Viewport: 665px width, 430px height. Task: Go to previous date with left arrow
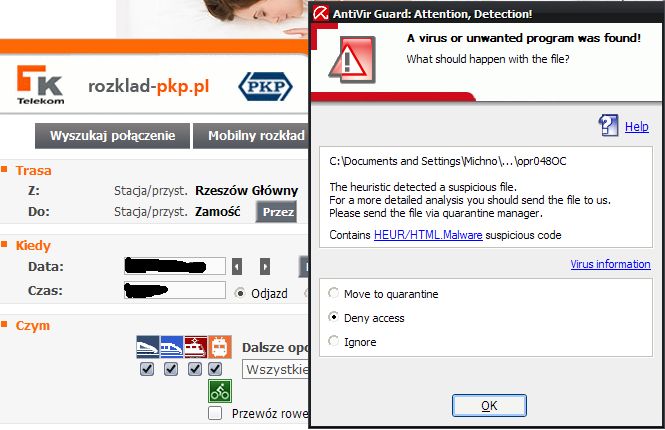(x=237, y=267)
